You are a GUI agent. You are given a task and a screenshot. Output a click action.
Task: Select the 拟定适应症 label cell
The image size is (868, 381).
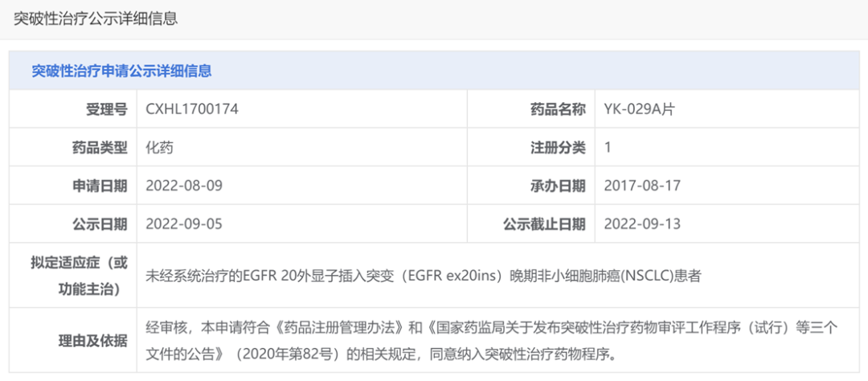(x=73, y=275)
